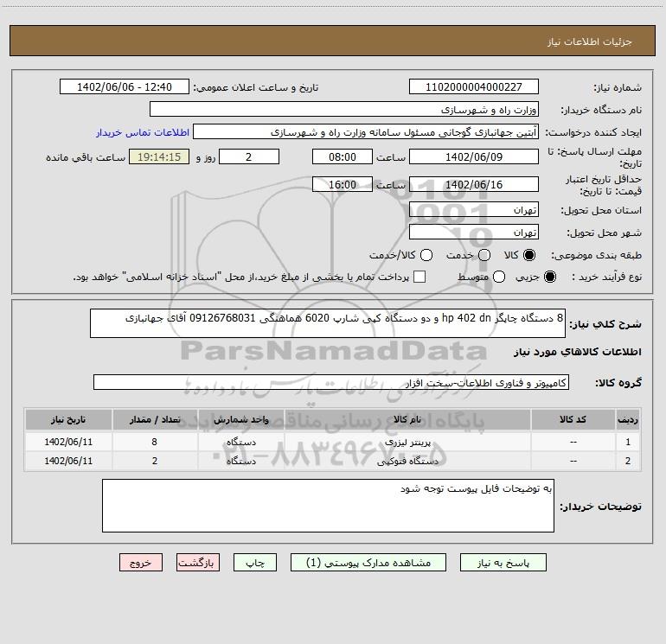Click the نام کالا column header
The width and height of the screenshot is (666, 644).
click(407, 419)
